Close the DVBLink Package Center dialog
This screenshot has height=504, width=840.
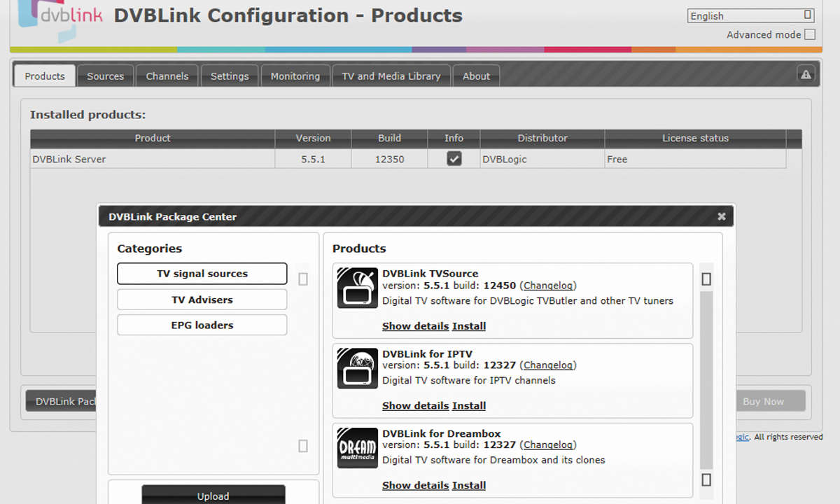(x=721, y=216)
